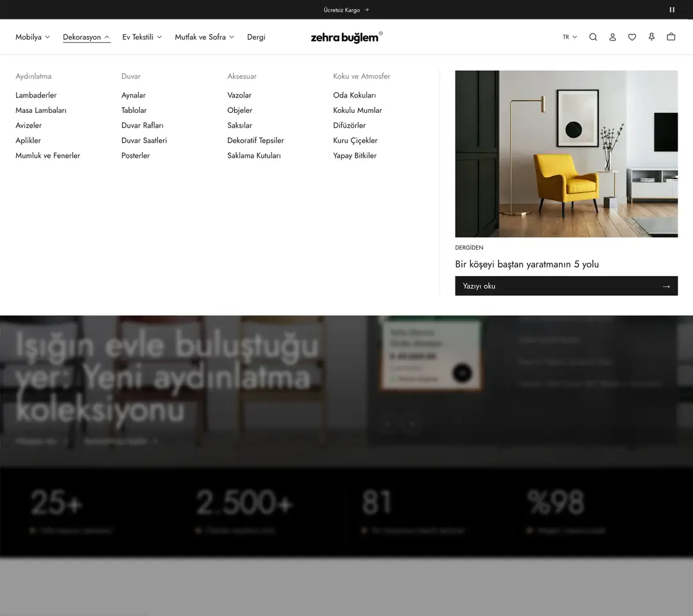Select Posterler category
The height and width of the screenshot is (616, 693).
[x=135, y=155]
